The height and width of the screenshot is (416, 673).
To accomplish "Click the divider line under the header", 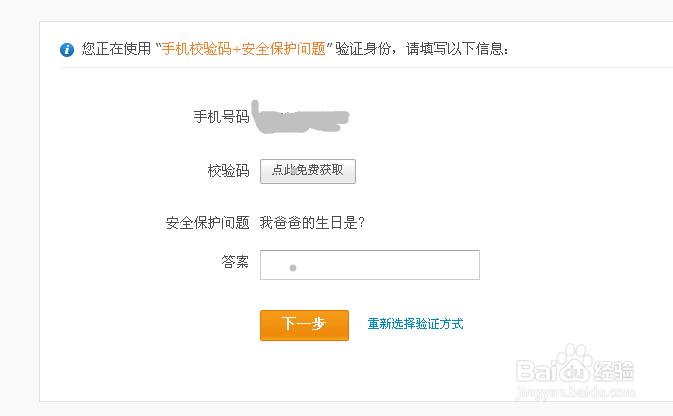I will point(366,67).
